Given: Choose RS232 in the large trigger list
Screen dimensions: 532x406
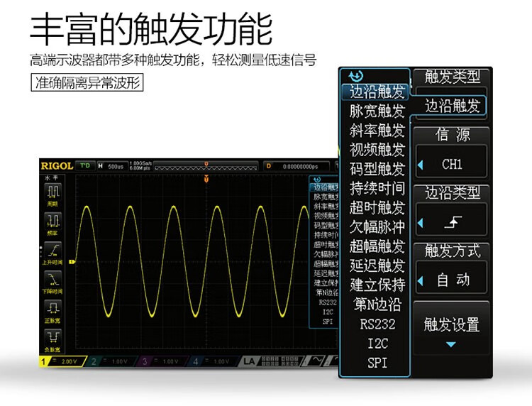Looking at the screenshot, I should [377, 324].
